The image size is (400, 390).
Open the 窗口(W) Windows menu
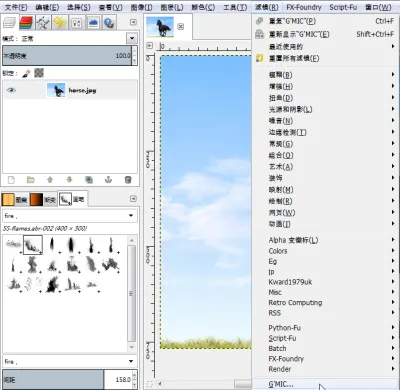pyautogui.click(x=378, y=7)
